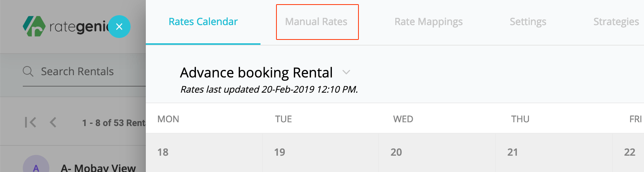Open the Rates Calendar tab
644x172 pixels.
coord(203,22)
